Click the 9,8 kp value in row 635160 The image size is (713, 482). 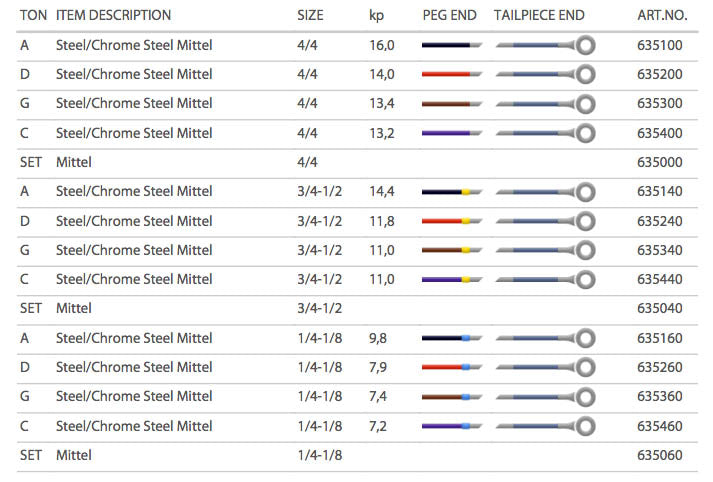(x=377, y=338)
